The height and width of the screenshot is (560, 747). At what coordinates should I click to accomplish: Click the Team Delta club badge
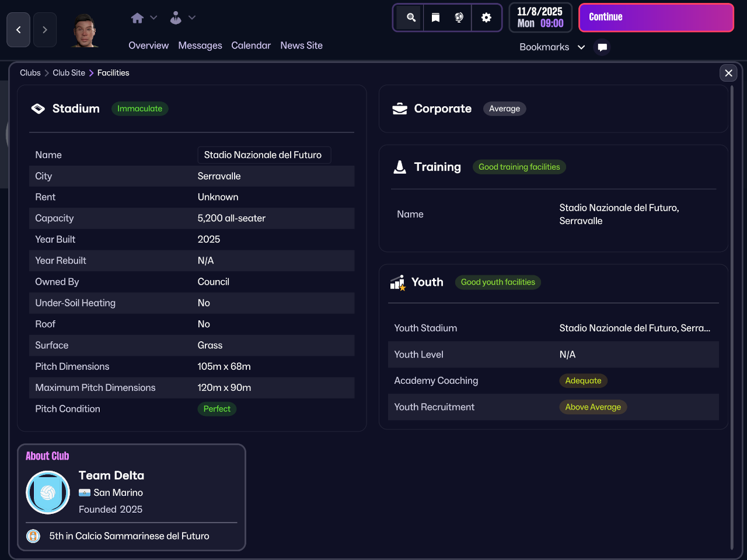(48, 492)
